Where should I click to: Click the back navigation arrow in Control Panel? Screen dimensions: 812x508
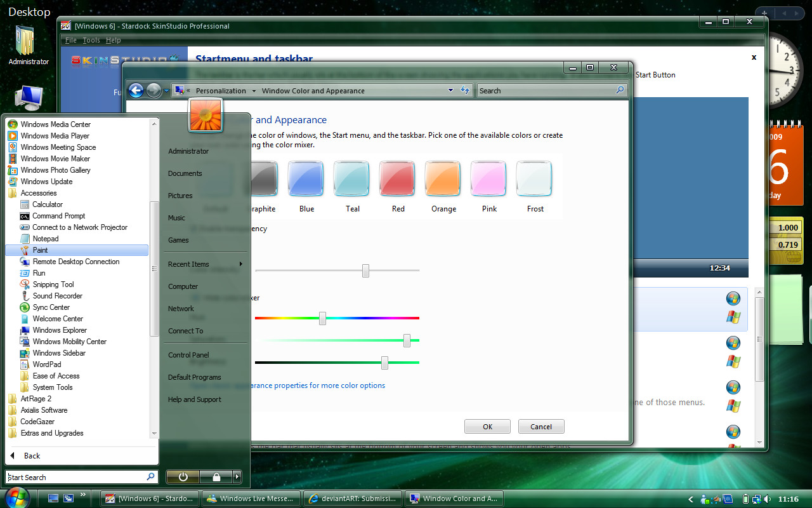(x=136, y=91)
